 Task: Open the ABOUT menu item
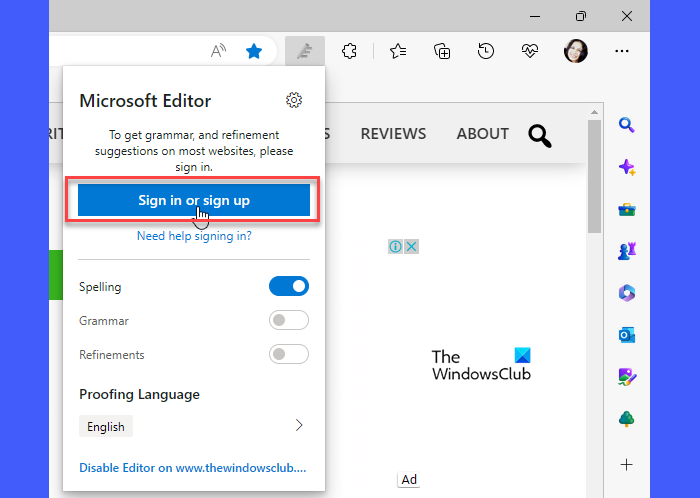point(483,134)
